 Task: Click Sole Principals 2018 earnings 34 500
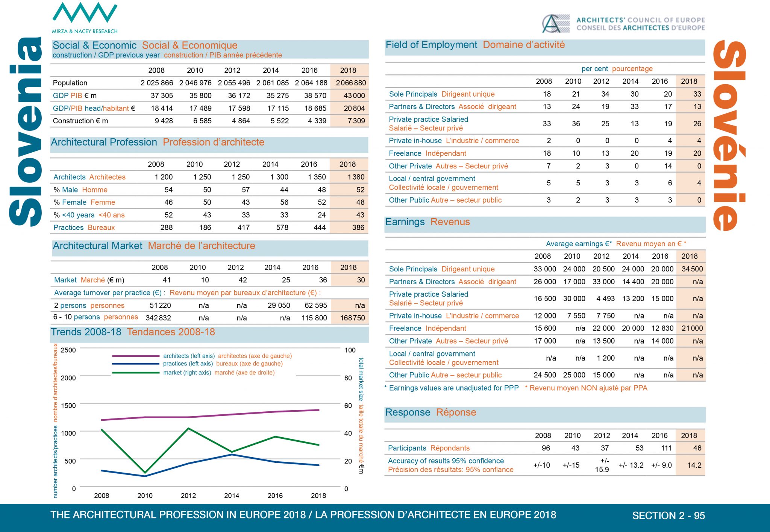pyautogui.click(x=692, y=269)
